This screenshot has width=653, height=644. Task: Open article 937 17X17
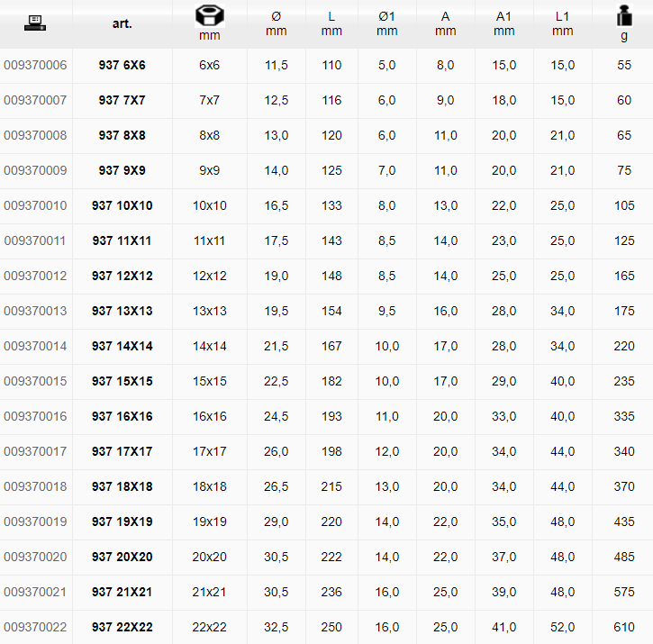[122, 451]
